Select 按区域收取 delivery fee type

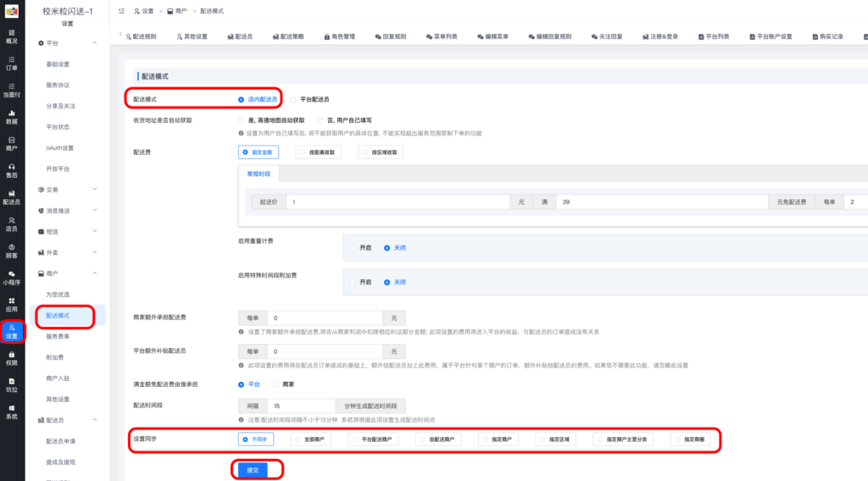coord(381,152)
